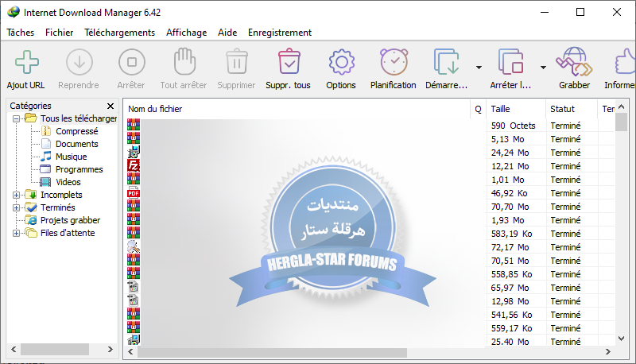This screenshot has width=636, height=364.
Task: Click the FileZilla icon in the file list
Action: tap(134, 165)
